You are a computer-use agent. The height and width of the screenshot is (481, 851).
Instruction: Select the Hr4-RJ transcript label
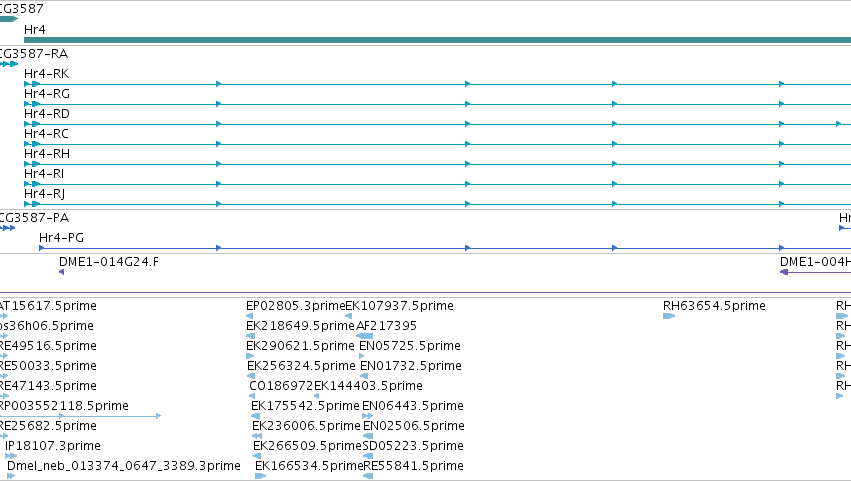click(x=45, y=194)
